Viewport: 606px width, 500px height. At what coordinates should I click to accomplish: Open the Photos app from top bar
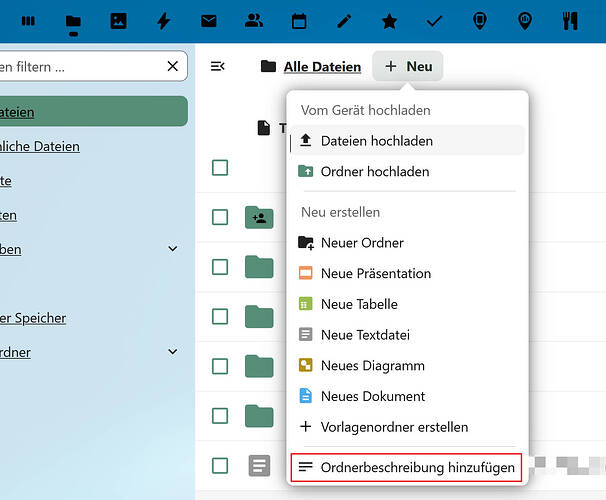[x=118, y=20]
